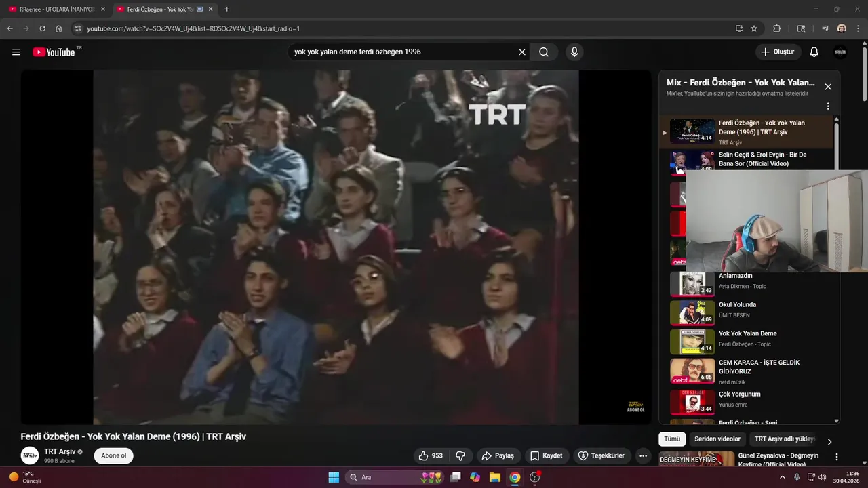Play Yok Yok Yalan Deme (1996) playlist item
This screenshot has width=868, height=488.
[746, 131]
